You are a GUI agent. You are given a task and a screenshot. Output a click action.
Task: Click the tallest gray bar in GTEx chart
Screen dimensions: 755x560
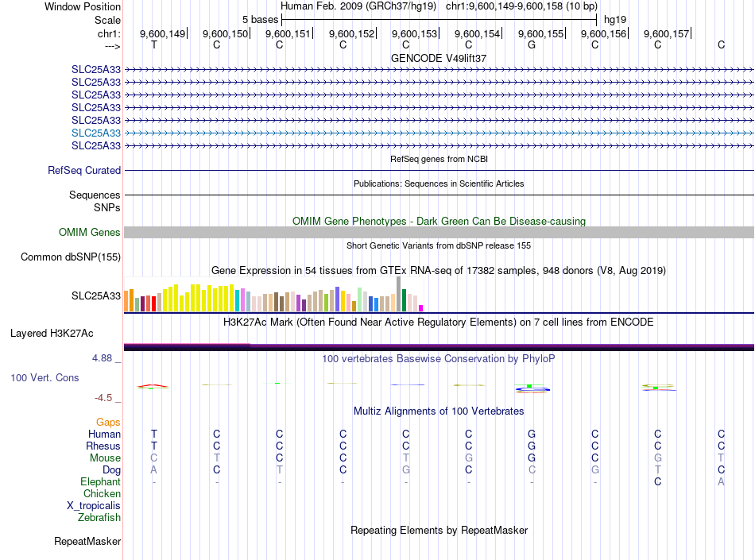pyautogui.click(x=398, y=294)
